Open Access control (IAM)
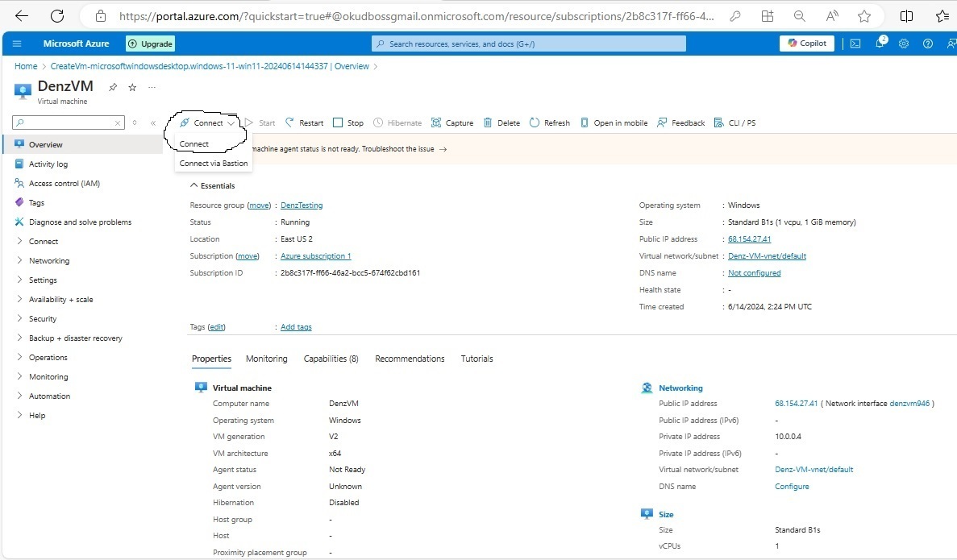Screen dimensions: 957x560 click(x=64, y=183)
